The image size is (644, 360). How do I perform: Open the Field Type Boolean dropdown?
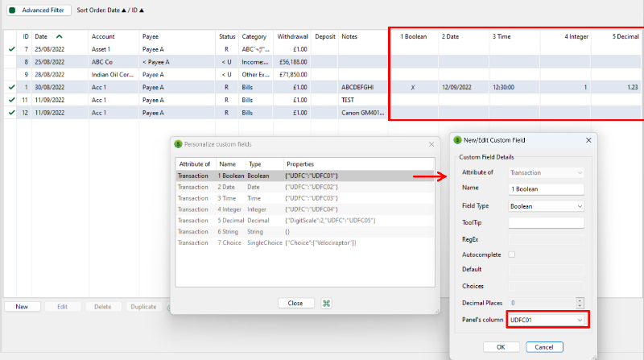(x=546, y=206)
